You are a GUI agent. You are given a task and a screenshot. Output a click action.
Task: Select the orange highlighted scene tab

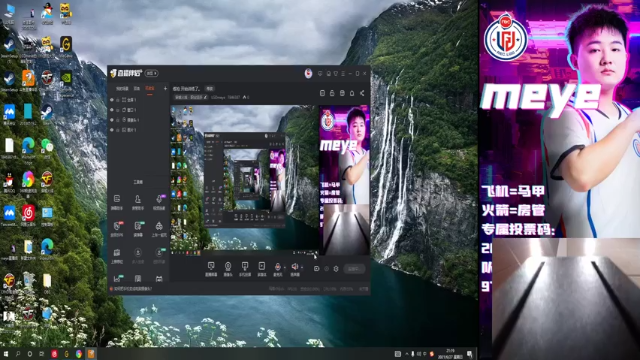(x=150, y=88)
